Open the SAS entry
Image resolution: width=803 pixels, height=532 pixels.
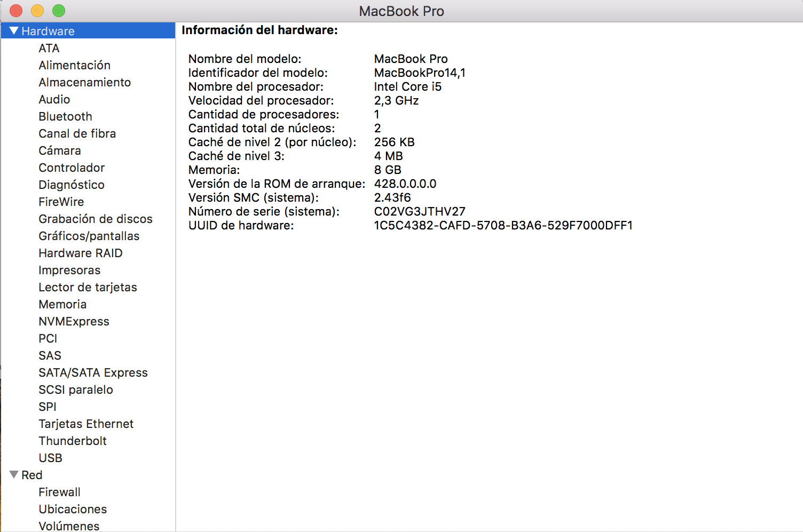50,355
